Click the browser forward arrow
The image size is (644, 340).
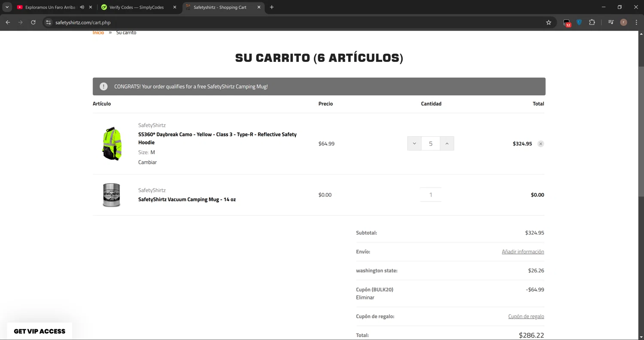20,22
